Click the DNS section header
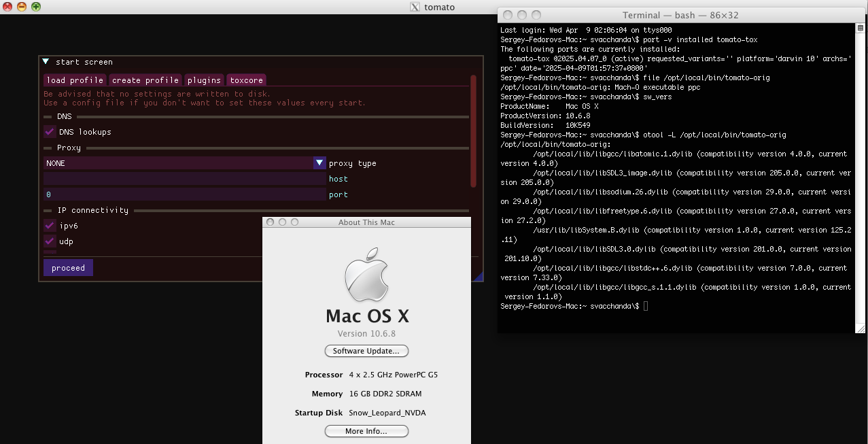 tap(64, 116)
